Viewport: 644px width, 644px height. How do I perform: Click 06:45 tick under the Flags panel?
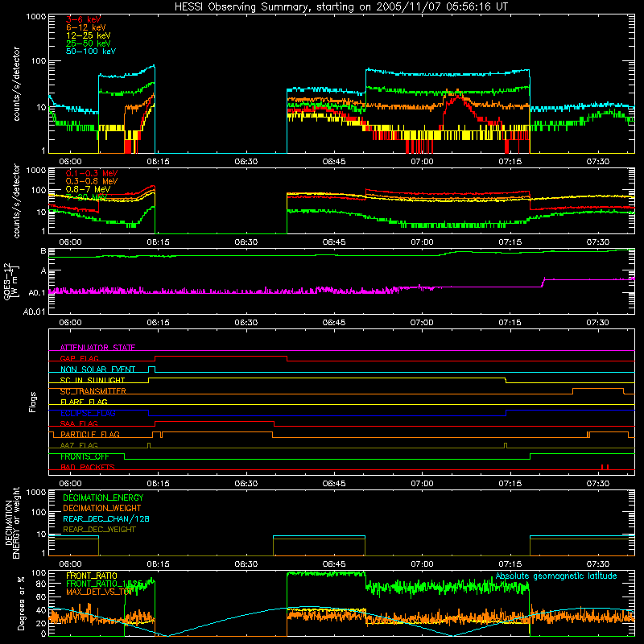(x=334, y=484)
